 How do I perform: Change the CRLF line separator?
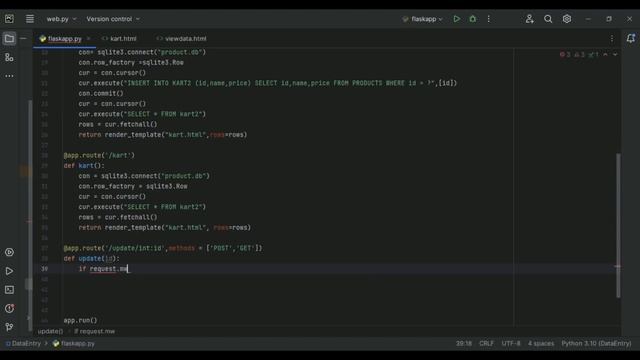(x=486, y=343)
